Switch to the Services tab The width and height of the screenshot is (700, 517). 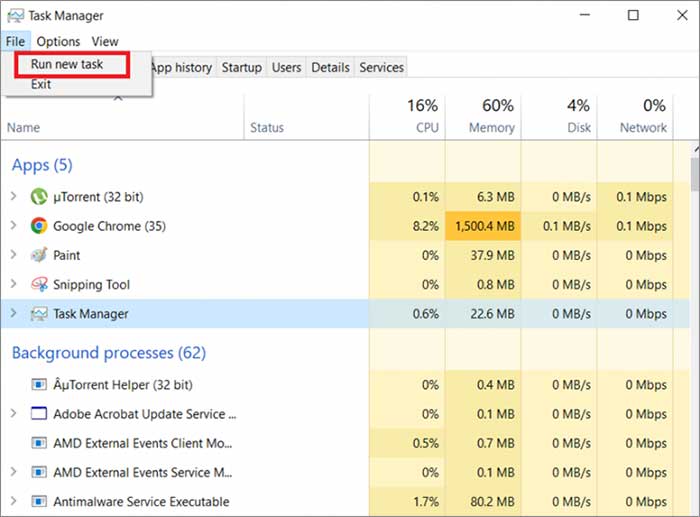point(381,67)
